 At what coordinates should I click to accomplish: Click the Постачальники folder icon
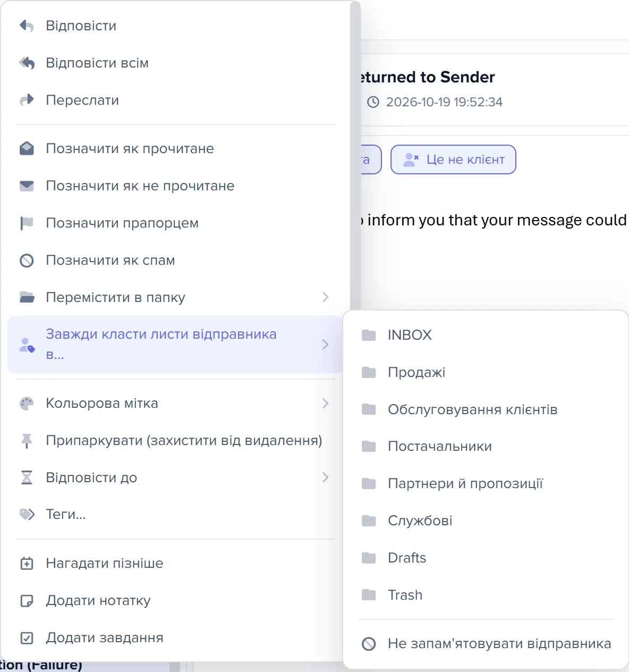click(369, 446)
